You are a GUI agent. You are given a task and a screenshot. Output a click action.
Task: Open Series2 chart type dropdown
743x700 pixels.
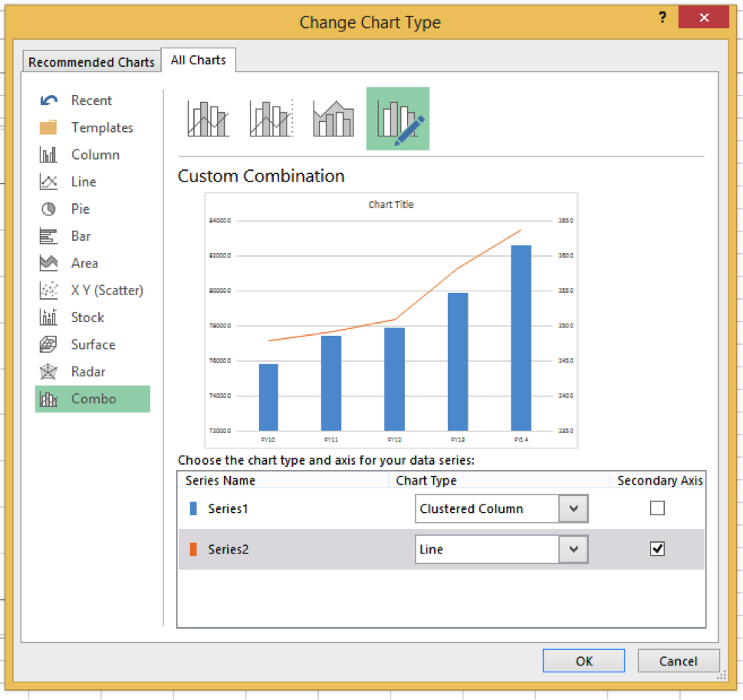(x=574, y=550)
